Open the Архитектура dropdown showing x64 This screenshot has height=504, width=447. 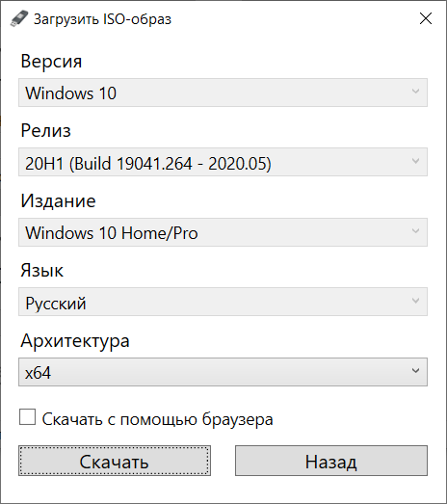point(223,372)
